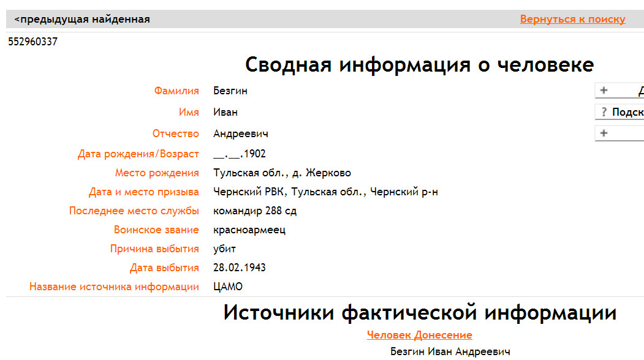This screenshot has height=360, width=644.
Task: Click the source name ЦАМО
Action: pos(228,287)
